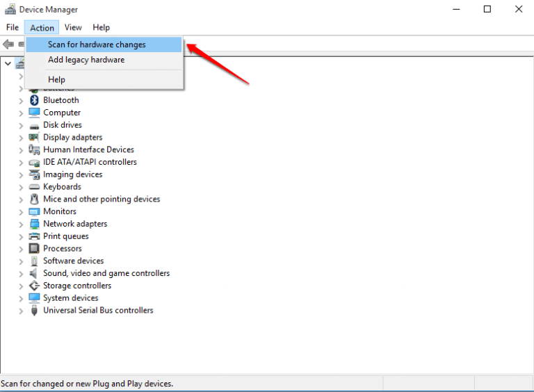Screen dimensions: 534x392
Task: Expand the Computer node
Action: (x=21, y=113)
